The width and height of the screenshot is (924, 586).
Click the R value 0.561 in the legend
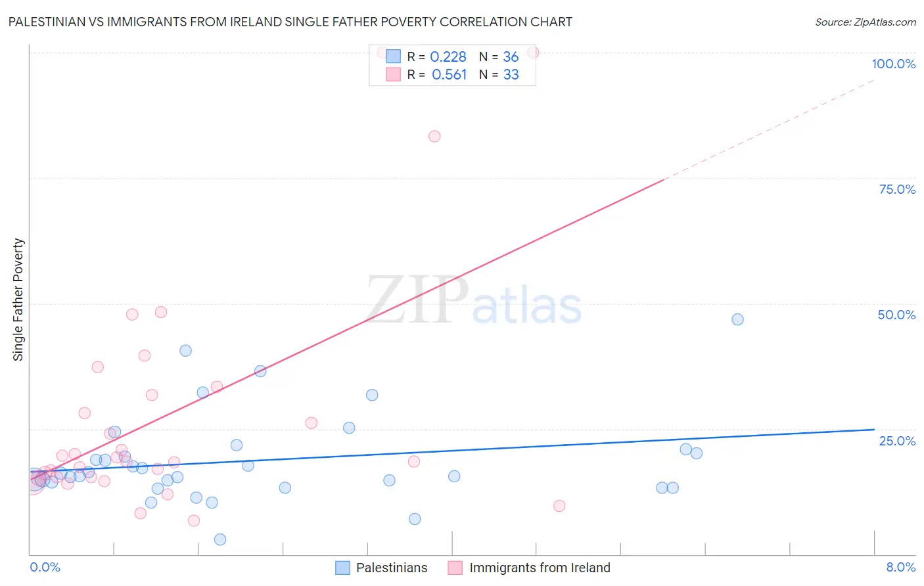click(449, 74)
